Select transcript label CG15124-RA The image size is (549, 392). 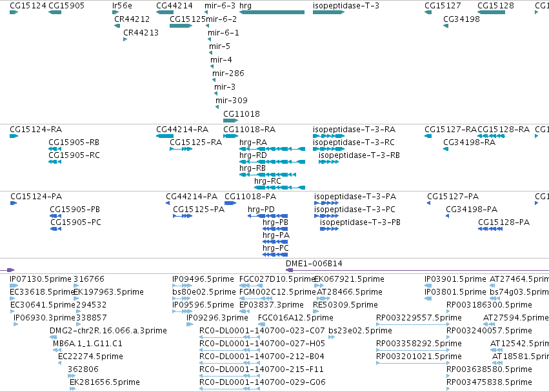[36, 130]
